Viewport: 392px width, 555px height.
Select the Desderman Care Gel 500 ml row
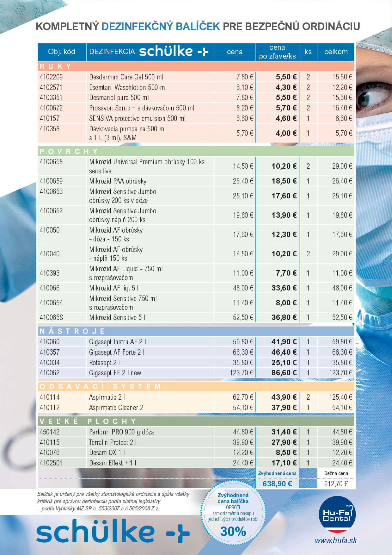coord(126,77)
